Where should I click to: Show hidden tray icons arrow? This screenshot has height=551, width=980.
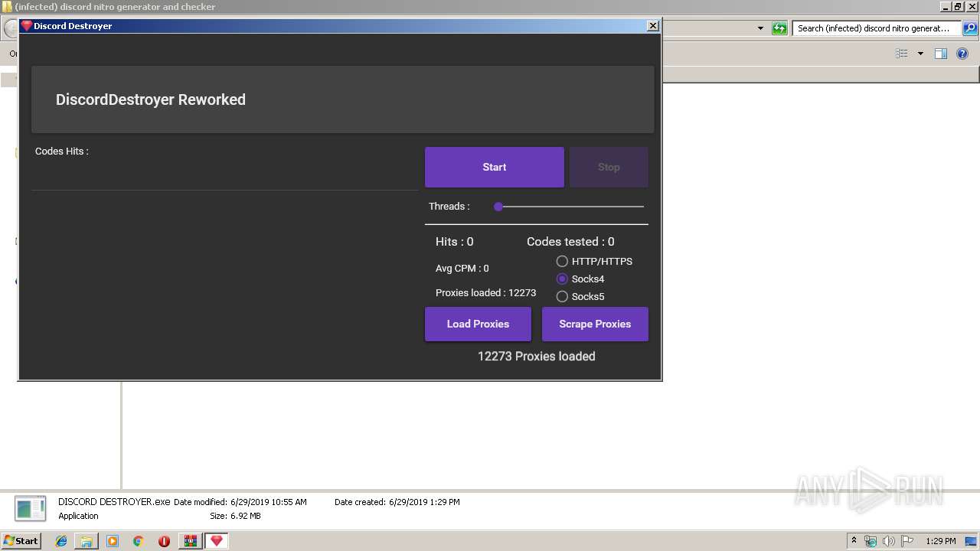[x=854, y=541]
